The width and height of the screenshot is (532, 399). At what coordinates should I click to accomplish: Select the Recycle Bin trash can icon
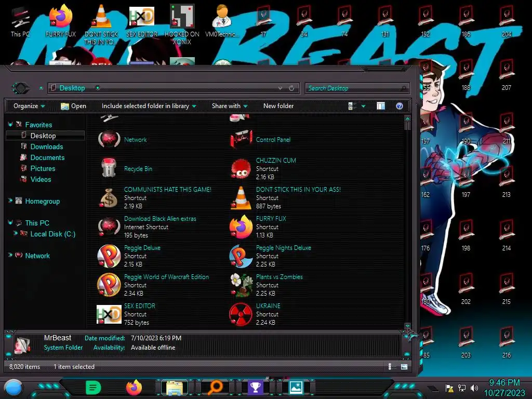[109, 168]
